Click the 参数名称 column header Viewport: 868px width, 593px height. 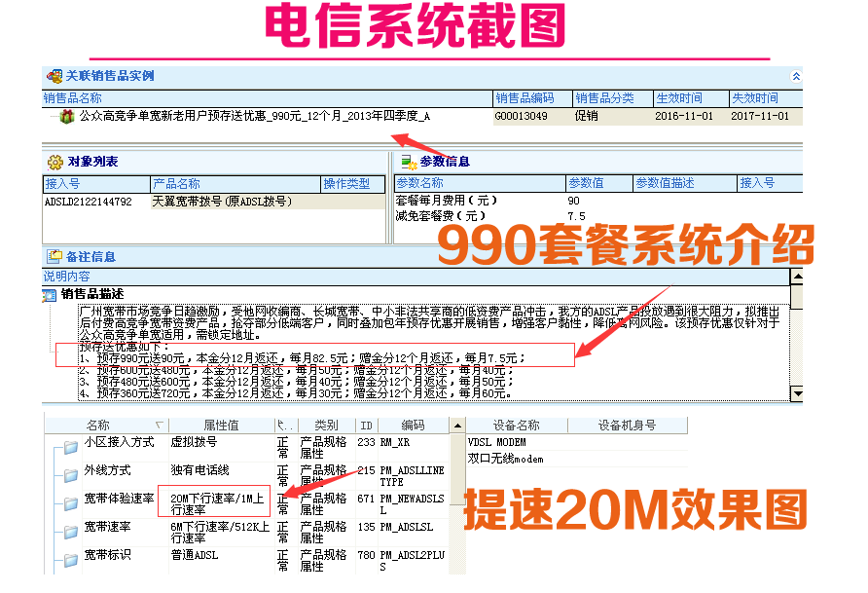pos(480,183)
